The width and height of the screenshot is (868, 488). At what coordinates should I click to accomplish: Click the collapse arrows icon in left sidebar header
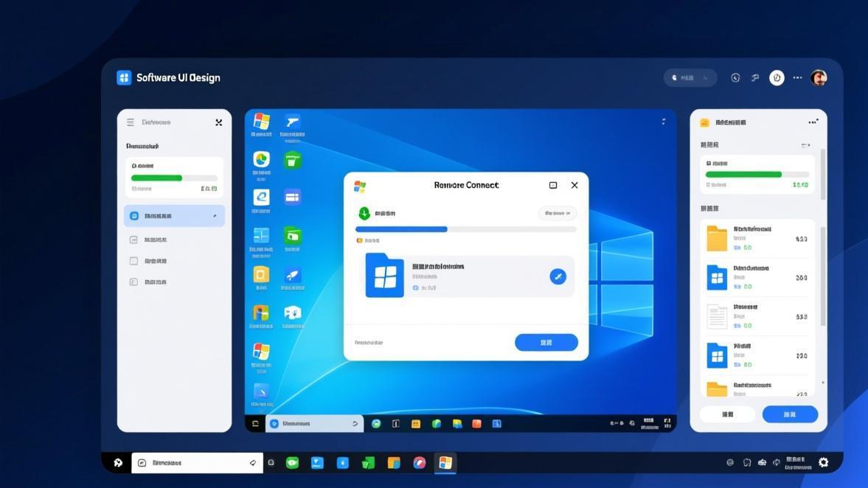click(x=219, y=122)
